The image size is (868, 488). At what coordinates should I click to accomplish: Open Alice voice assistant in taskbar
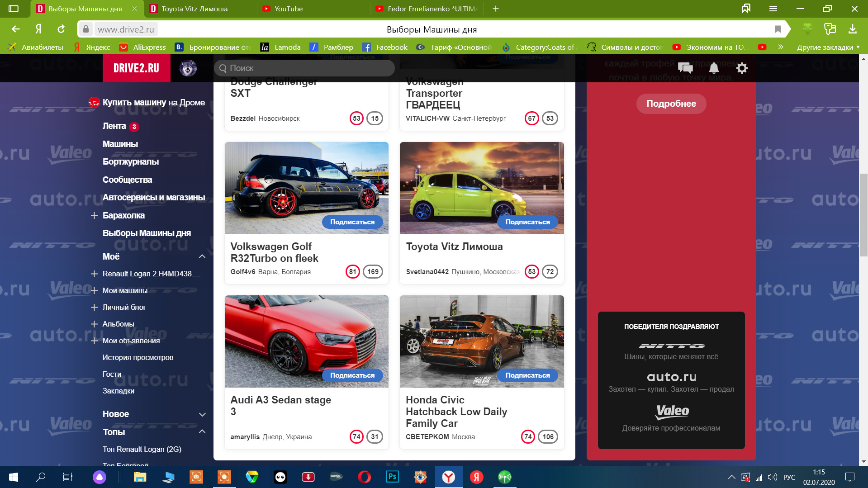pyautogui.click(x=100, y=477)
